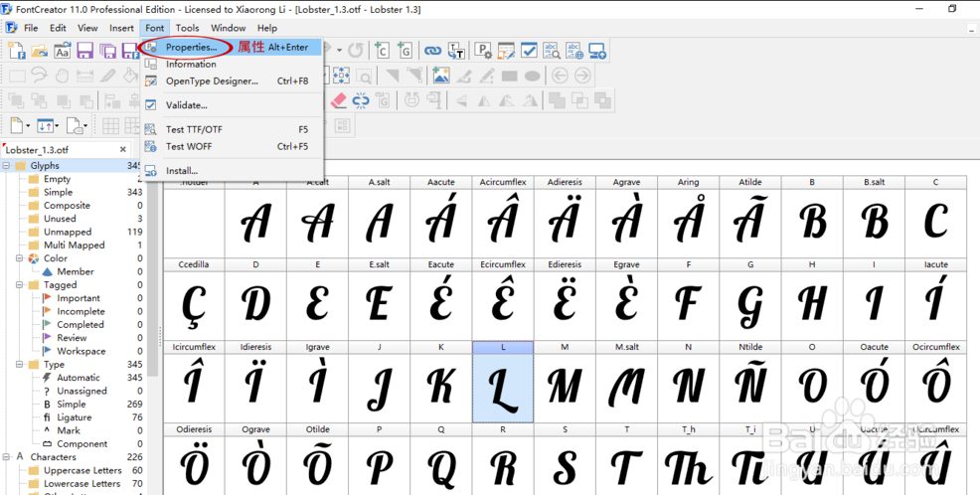Image resolution: width=980 pixels, height=495 pixels.
Task: Close the Lobster_1.3.otf panel tab
Action: (x=123, y=150)
